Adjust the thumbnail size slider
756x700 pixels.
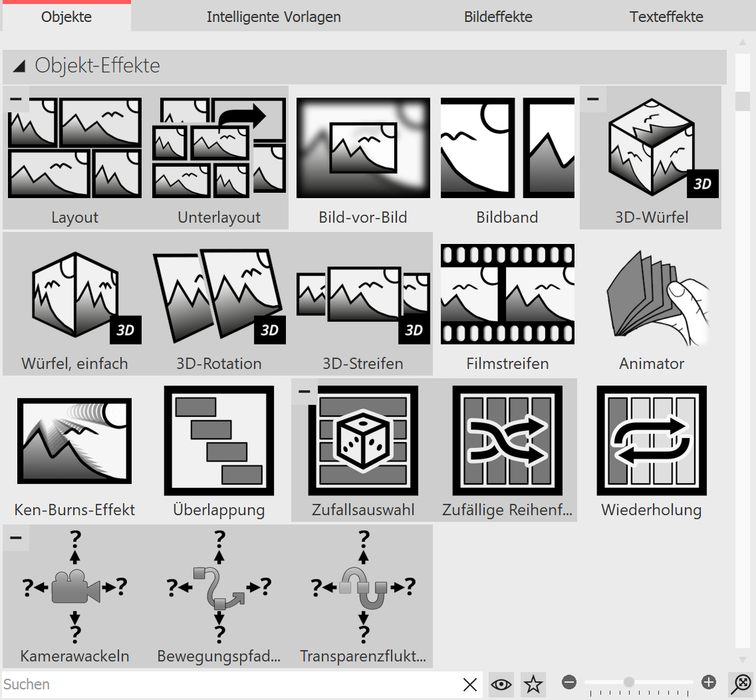tap(629, 681)
